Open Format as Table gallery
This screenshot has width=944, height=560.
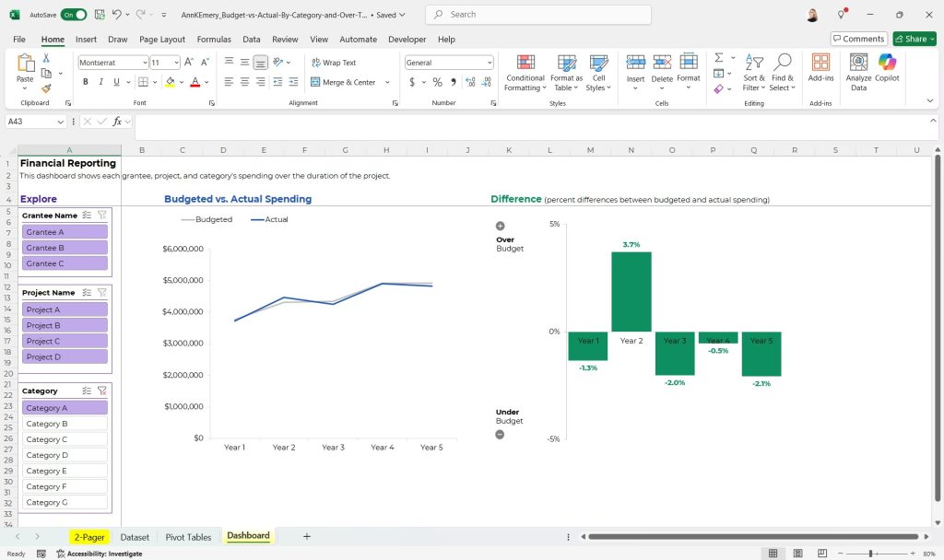click(x=566, y=72)
